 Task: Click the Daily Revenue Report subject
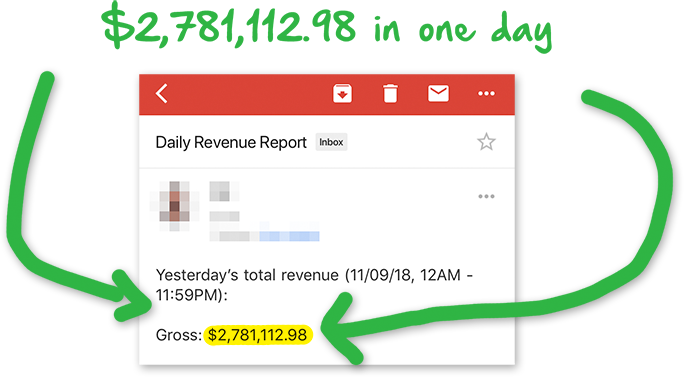click(231, 142)
